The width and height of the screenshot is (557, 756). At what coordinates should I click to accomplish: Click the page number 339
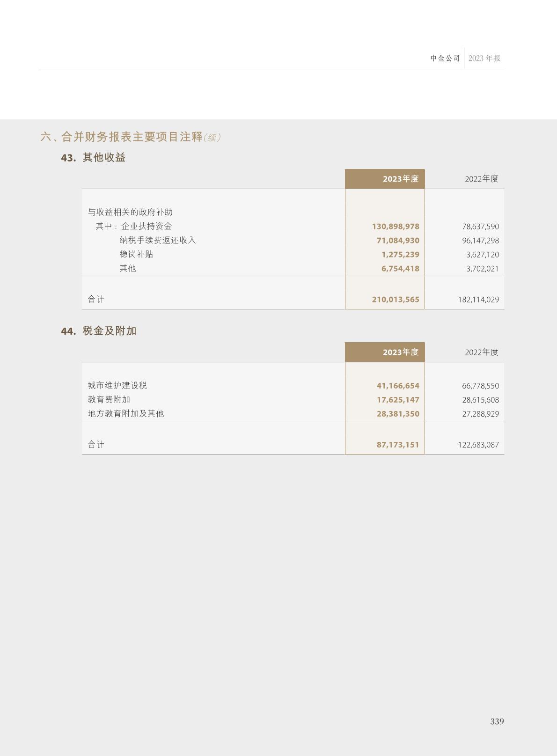point(497,721)
